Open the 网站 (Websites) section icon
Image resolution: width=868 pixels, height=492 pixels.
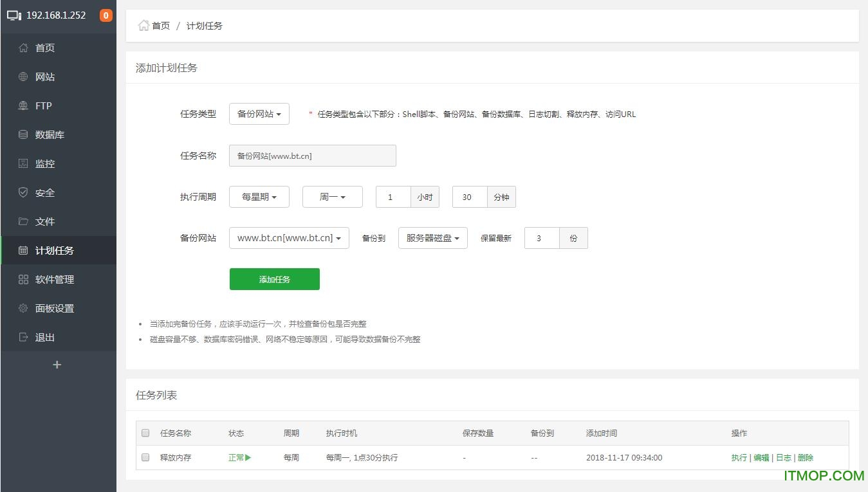coord(23,77)
